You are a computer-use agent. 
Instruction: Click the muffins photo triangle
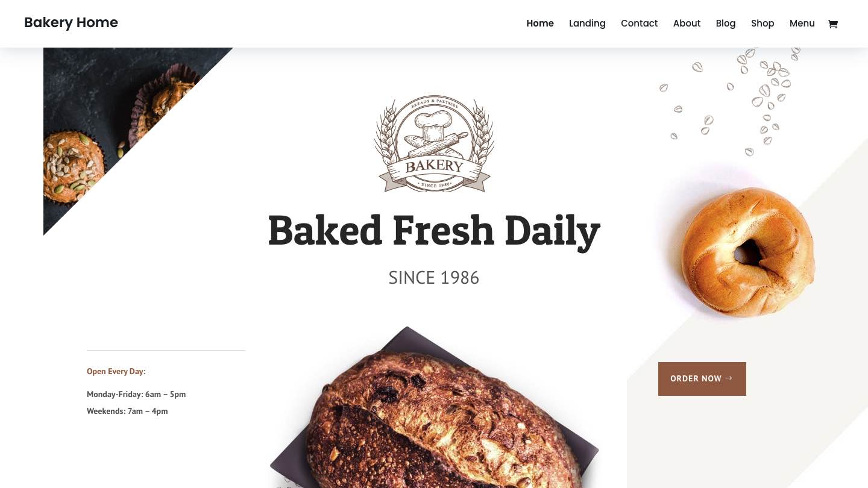[x=102, y=114]
